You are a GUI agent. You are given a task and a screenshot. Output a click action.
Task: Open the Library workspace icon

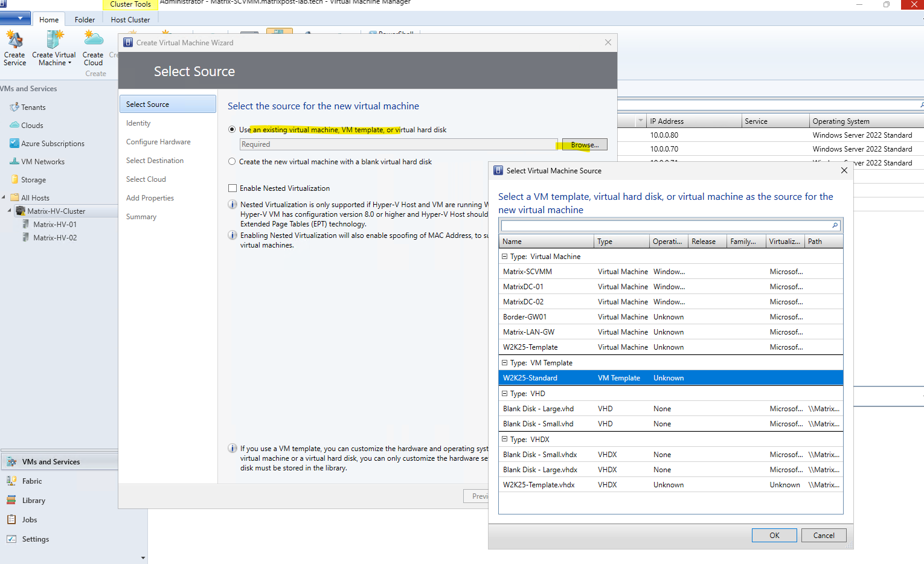(11, 501)
